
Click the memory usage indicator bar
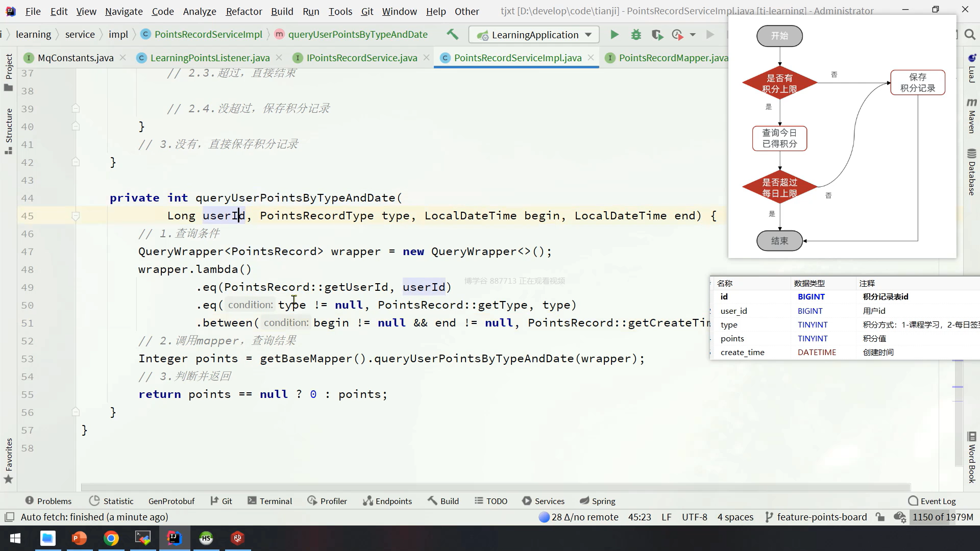click(943, 517)
